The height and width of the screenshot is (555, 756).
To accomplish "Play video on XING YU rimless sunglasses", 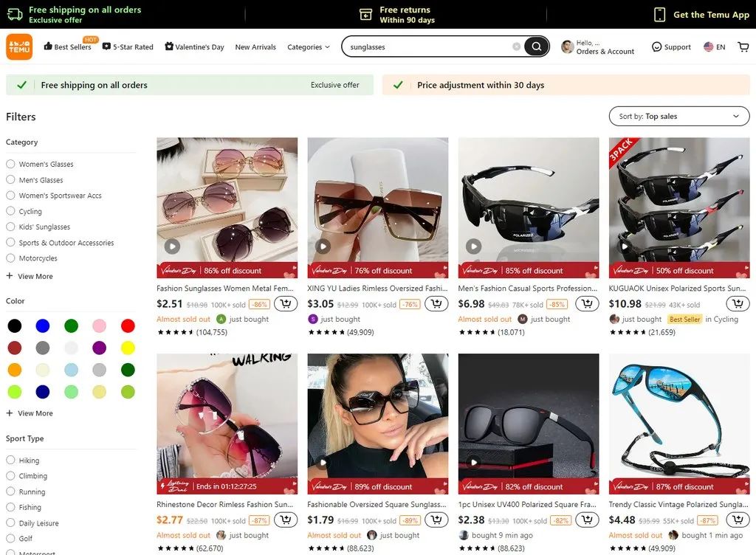I will [x=323, y=247].
